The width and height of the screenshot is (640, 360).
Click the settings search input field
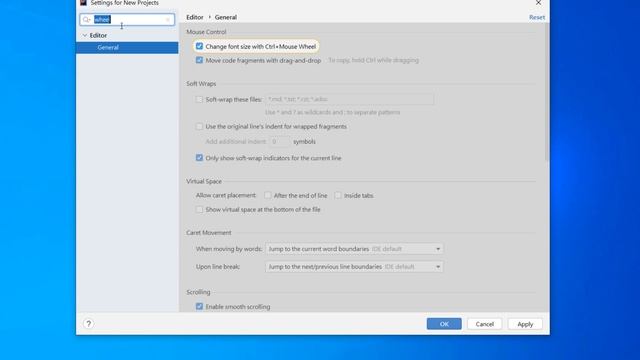(x=127, y=20)
